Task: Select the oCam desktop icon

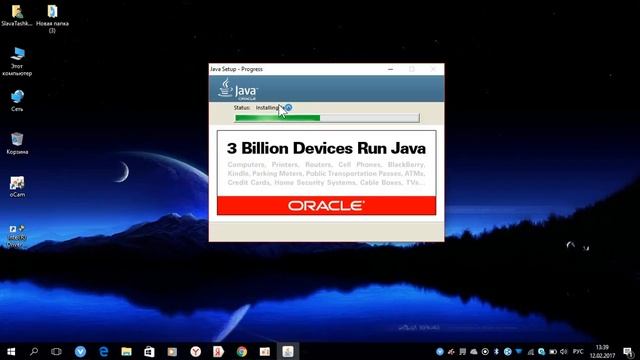Action: (x=17, y=187)
